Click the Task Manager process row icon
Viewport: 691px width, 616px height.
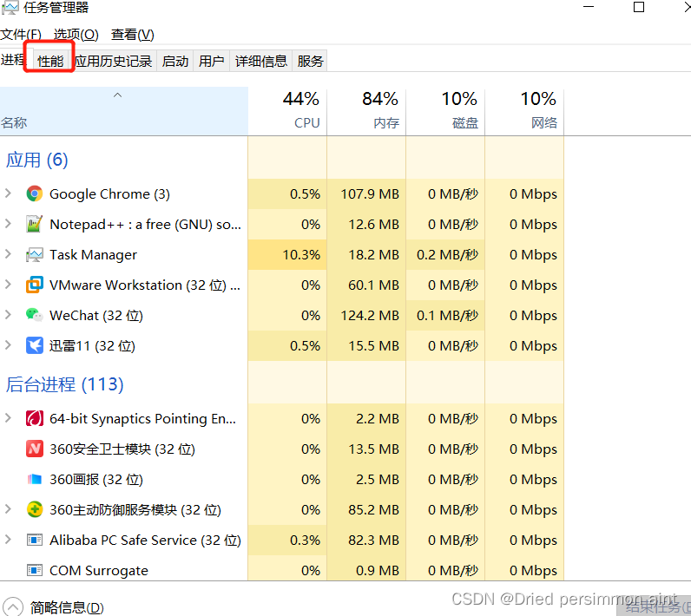tap(35, 254)
